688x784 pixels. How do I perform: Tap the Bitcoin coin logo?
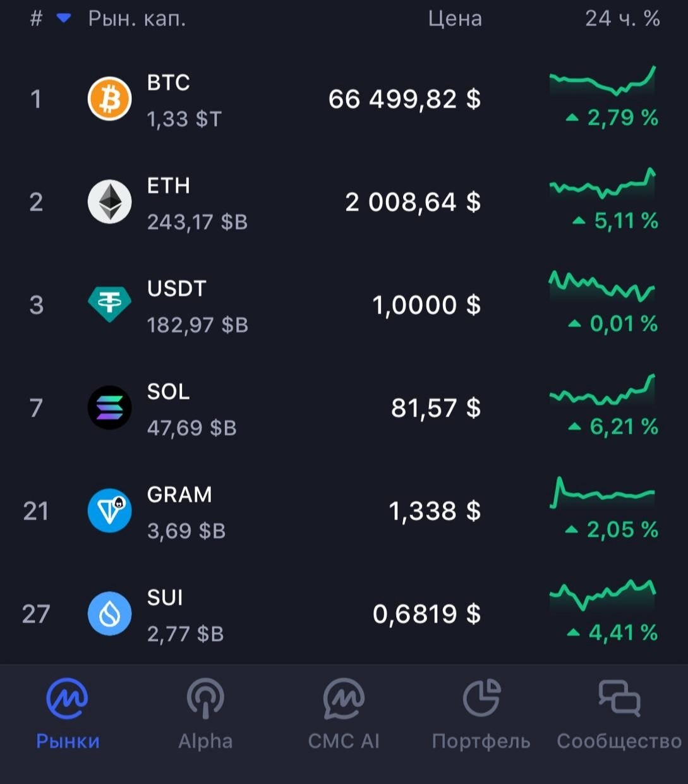[x=109, y=99]
